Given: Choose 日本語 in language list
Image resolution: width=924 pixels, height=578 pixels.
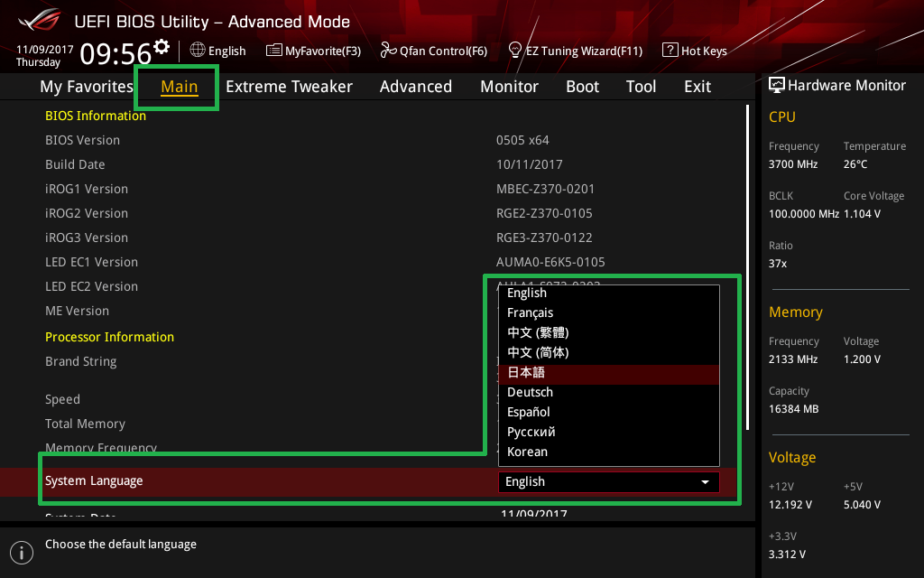Looking at the screenshot, I should pyautogui.click(x=609, y=373).
